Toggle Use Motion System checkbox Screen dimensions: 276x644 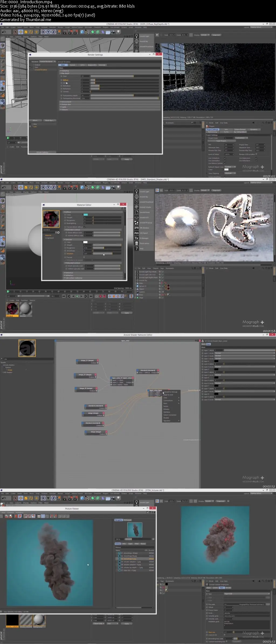225,163
